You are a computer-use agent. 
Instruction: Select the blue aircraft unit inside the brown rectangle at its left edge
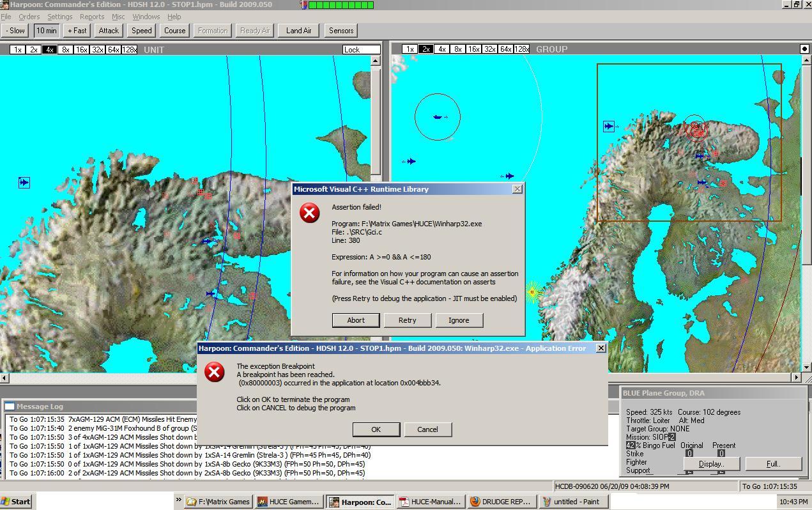[x=608, y=127]
